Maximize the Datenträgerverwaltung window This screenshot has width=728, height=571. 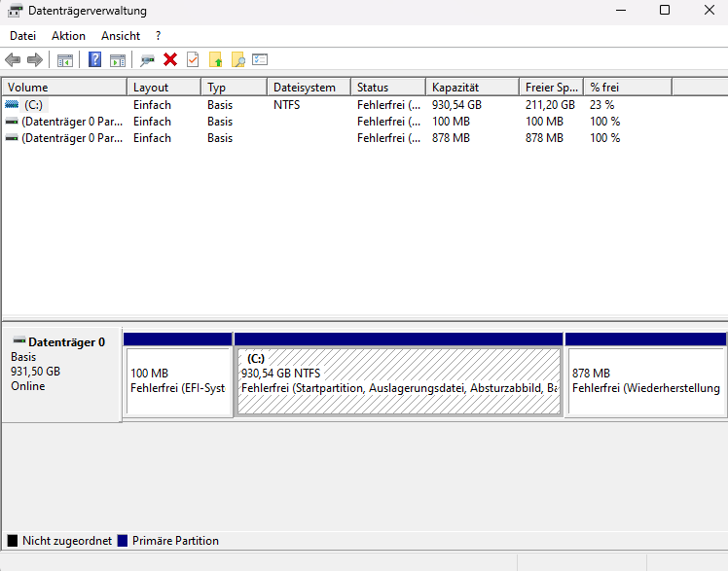point(665,10)
